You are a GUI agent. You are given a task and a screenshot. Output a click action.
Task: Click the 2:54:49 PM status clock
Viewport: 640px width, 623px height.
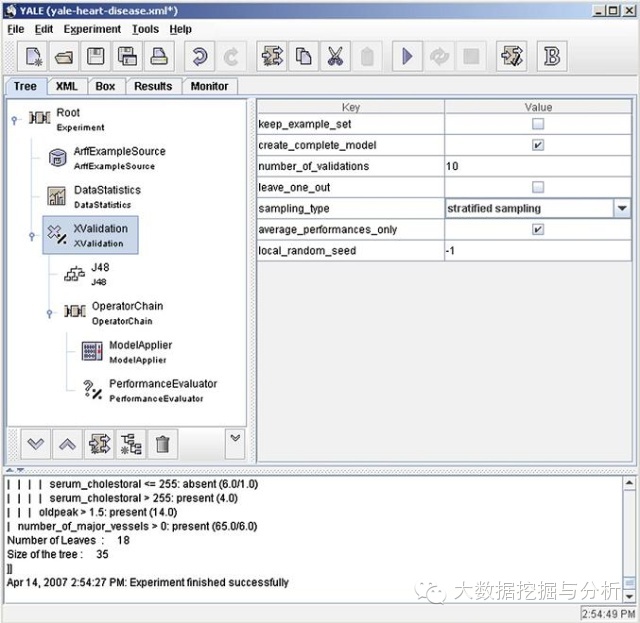pos(608,614)
